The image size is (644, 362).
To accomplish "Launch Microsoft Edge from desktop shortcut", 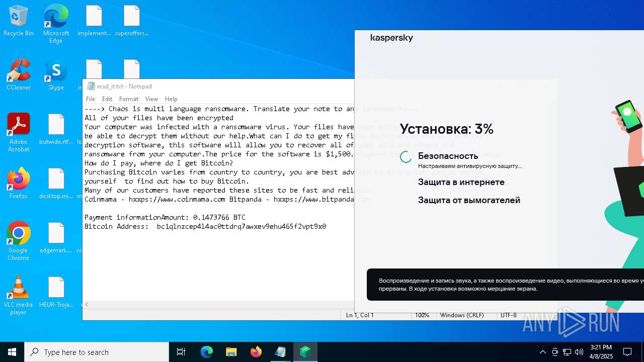I will click(x=56, y=24).
